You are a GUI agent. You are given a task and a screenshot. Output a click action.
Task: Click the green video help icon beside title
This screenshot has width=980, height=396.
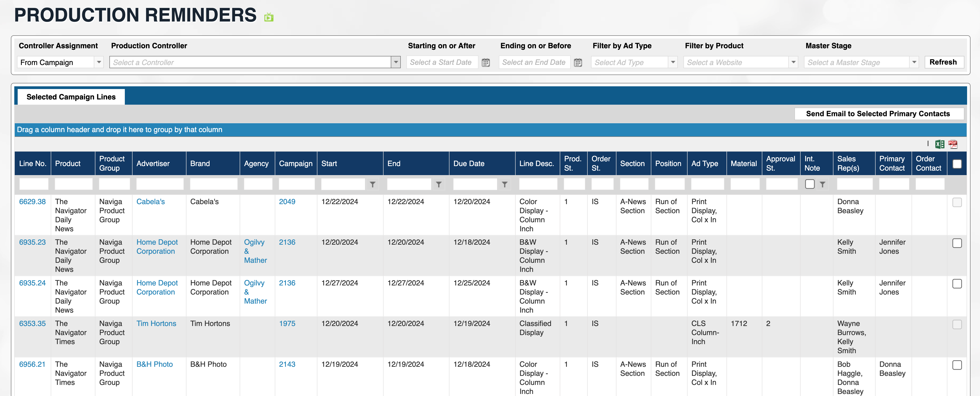coord(269,17)
